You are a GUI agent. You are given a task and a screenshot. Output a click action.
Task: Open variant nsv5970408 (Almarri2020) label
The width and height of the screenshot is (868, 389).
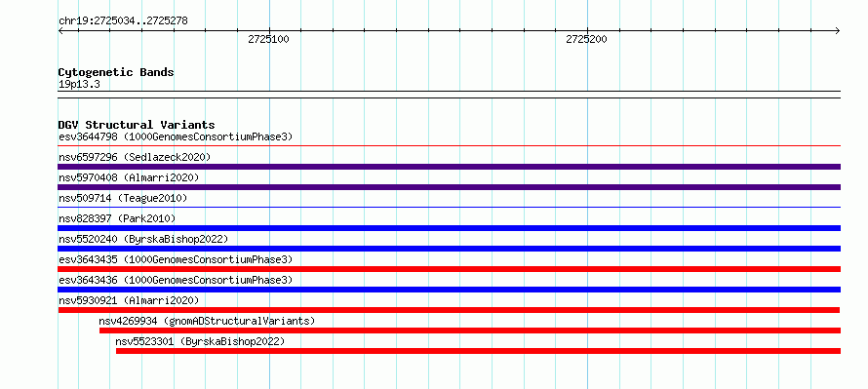(129, 177)
